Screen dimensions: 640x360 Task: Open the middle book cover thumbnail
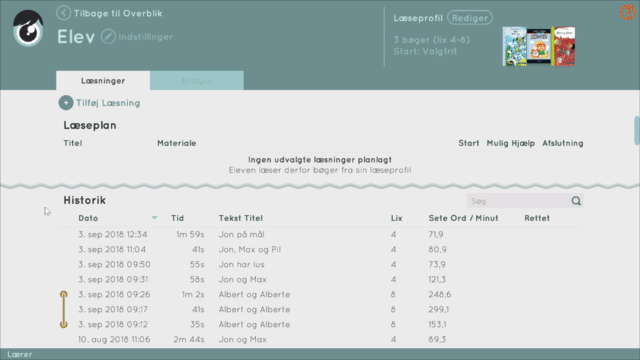(x=539, y=46)
